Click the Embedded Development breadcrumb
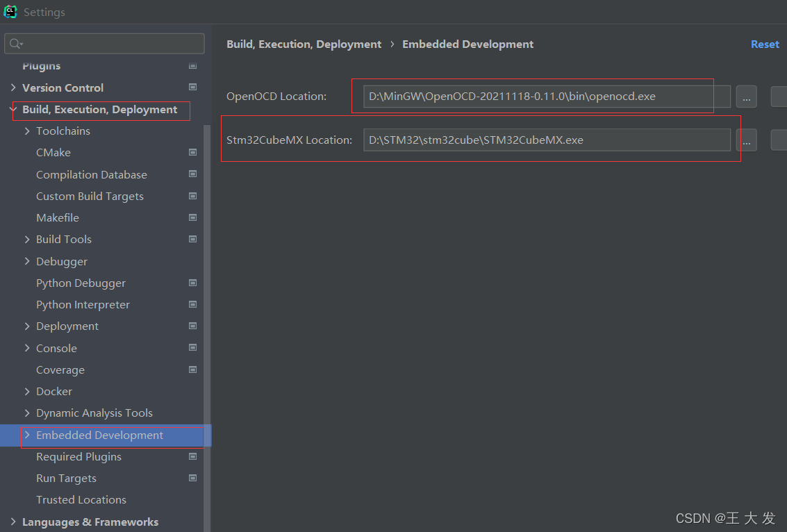The image size is (787, 532). click(467, 44)
